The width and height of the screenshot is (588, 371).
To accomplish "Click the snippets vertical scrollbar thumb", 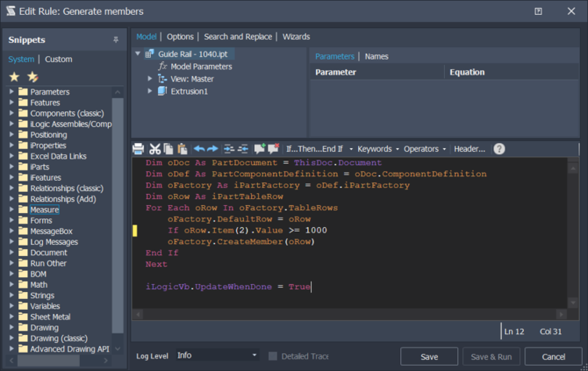I will tap(117, 215).
